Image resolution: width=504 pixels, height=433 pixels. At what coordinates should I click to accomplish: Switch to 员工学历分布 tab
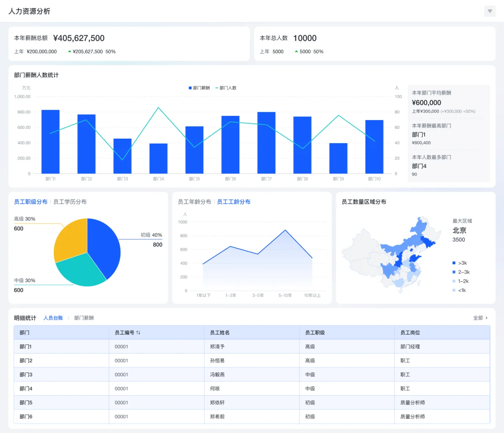70,202
